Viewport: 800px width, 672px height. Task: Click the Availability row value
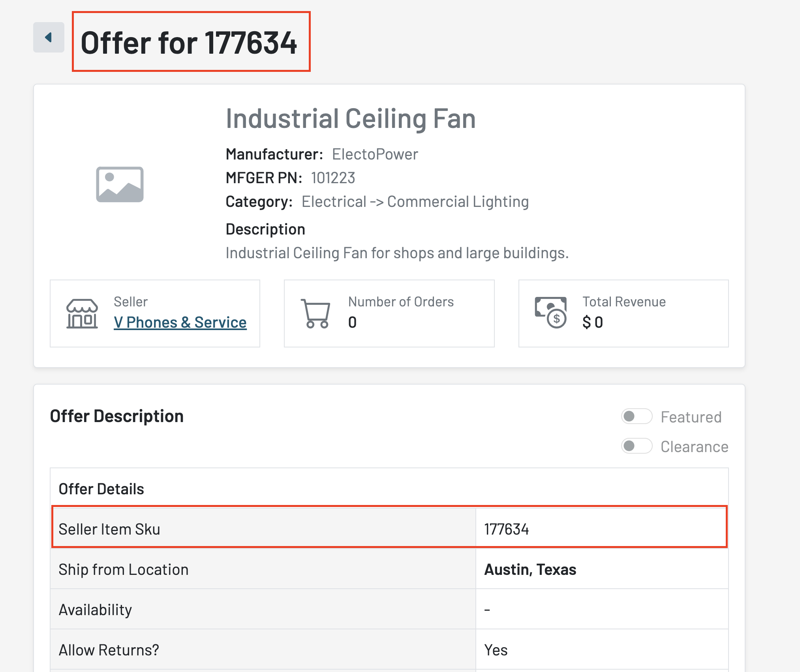click(x=487, y=610)
